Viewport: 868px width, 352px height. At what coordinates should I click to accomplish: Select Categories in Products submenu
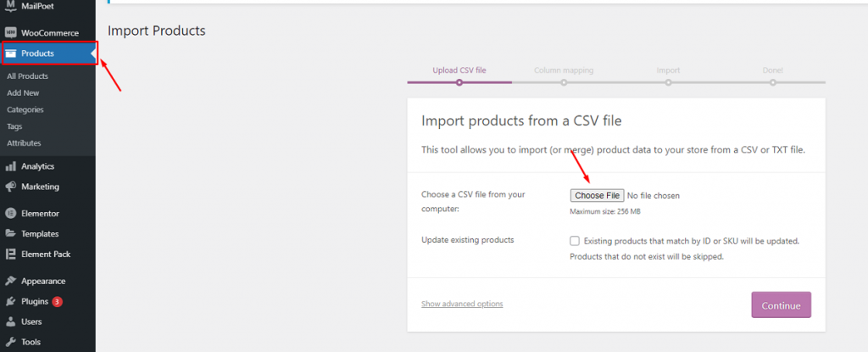[25, 109]
